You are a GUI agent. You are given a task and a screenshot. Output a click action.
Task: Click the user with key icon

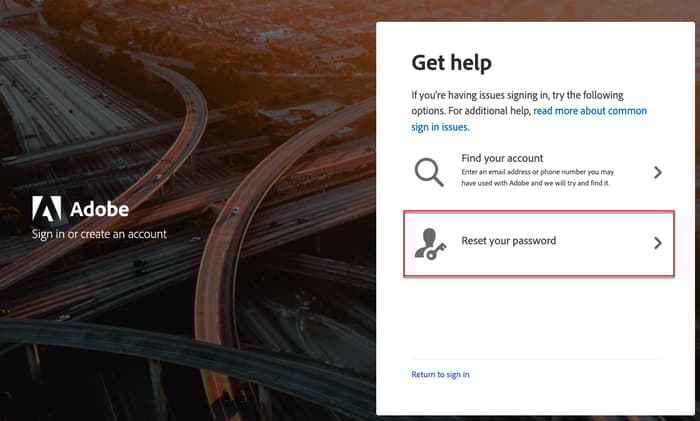point(430,244)
